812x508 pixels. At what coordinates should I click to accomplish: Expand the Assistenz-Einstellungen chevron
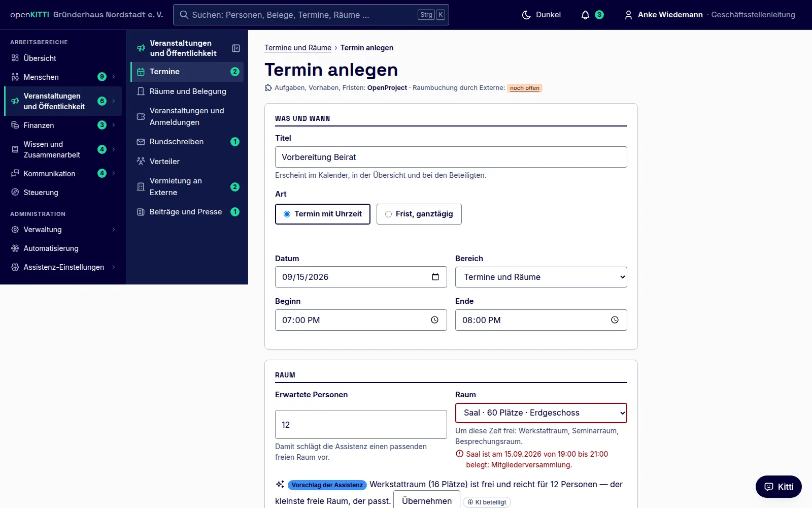(114, 267)
